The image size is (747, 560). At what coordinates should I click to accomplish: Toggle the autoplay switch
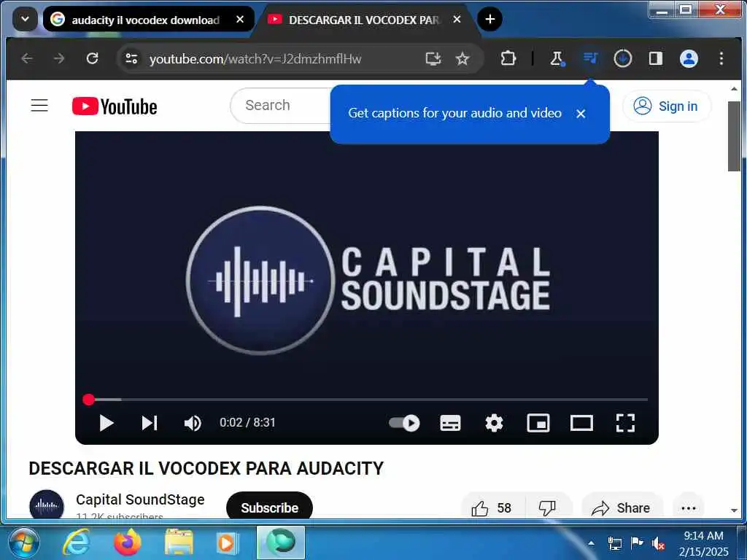(404, 423)
